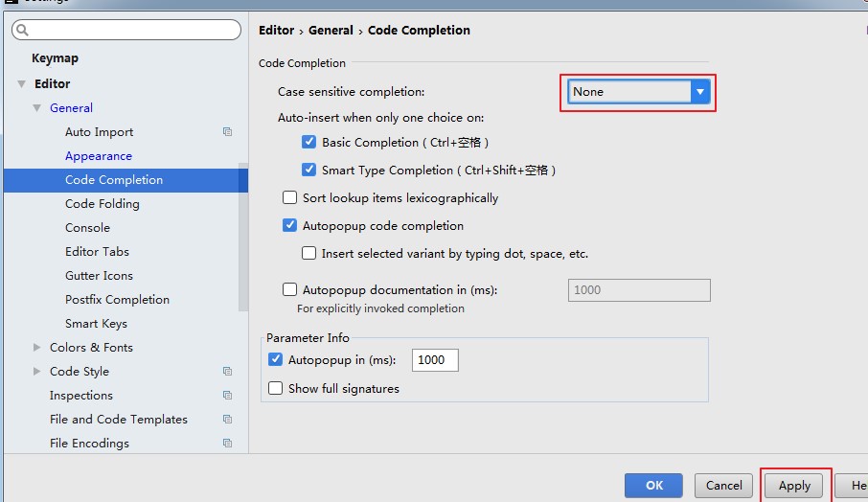868x502 pixels.
Task: Enable Show full signatures checkbox
Action: pyautogui.click(x=276, y=389)
